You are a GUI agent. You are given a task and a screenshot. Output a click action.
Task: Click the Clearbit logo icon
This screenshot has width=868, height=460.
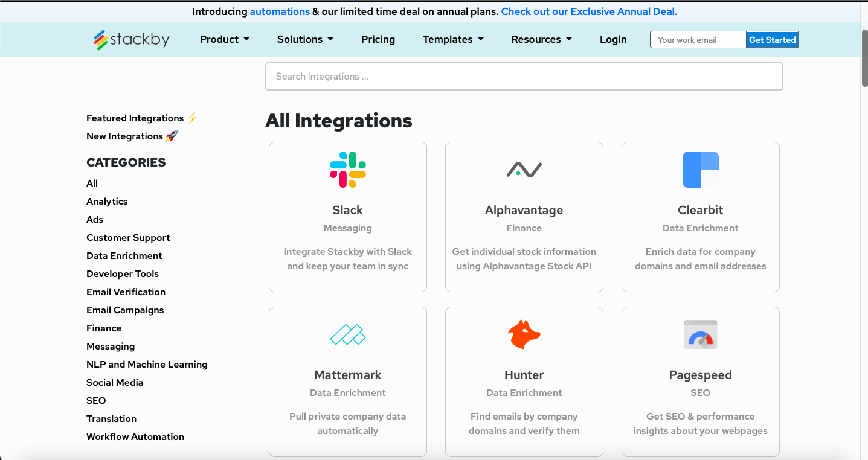tap(701, 170)
